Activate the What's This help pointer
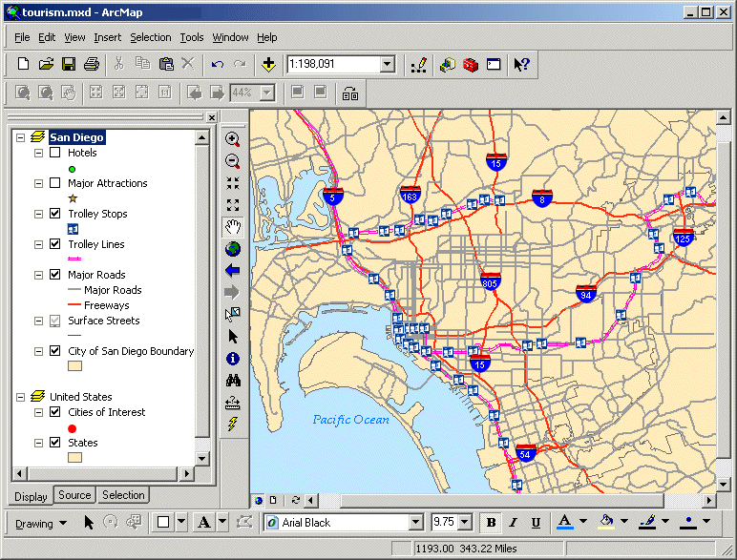 tap(521, 64)
